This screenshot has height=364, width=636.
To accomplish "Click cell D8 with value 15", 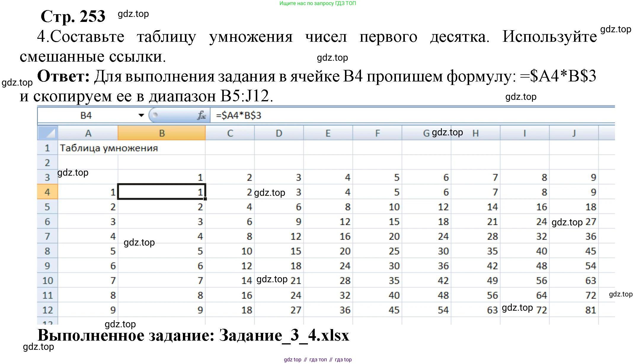I will click(x=279, y=251).
